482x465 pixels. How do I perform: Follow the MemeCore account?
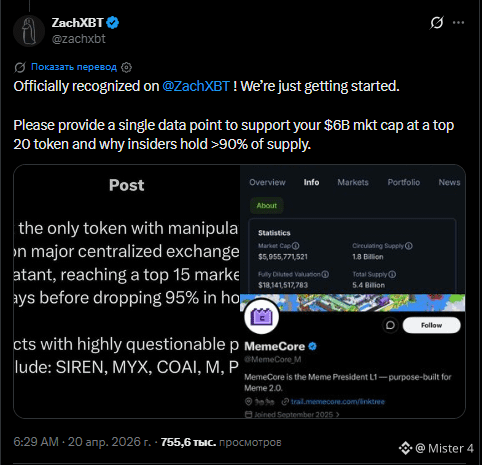pos(432,325)
